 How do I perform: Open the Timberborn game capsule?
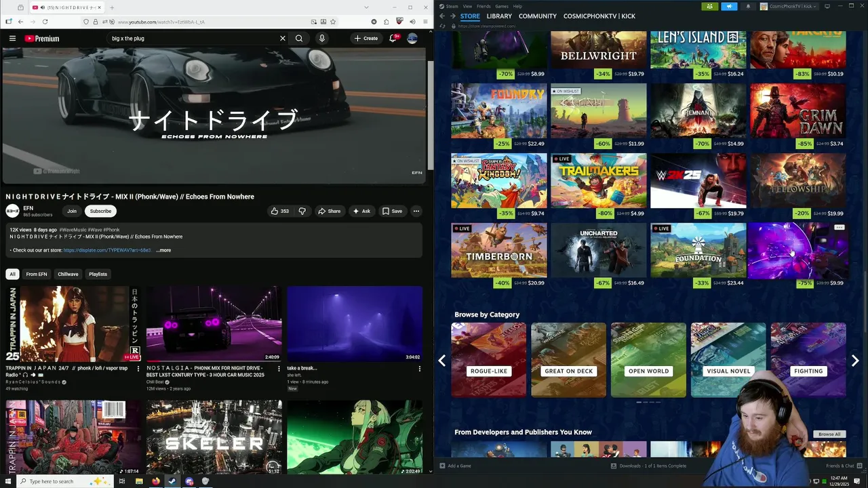pos(499,251)
